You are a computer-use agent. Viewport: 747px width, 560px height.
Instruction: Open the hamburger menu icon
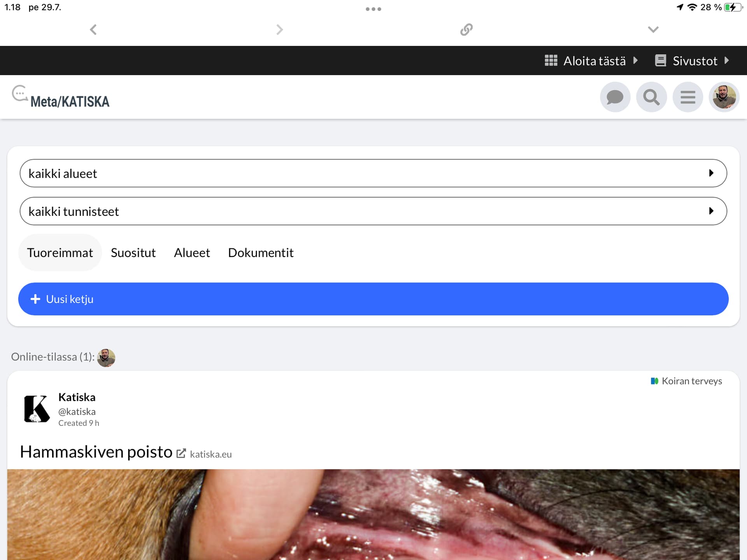point(687,97)
